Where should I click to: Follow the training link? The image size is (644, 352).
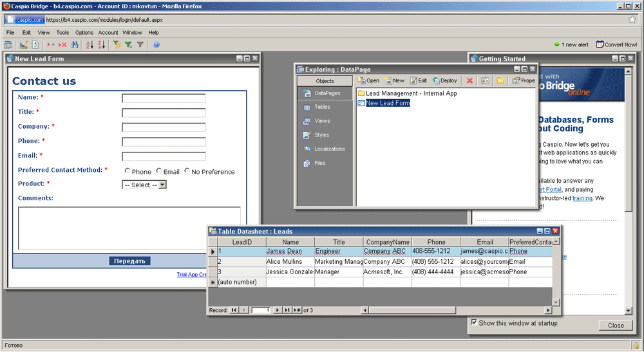point(582,198)
